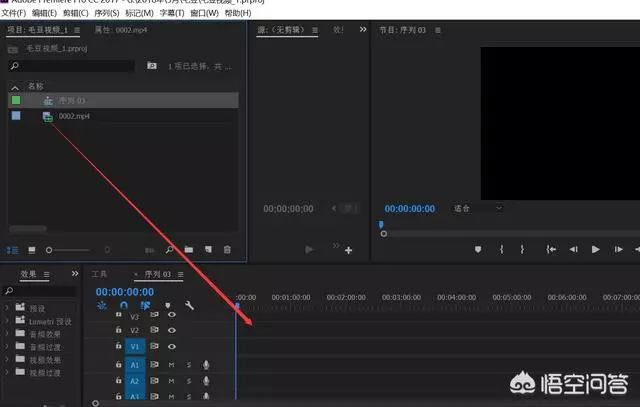Click the create search bin icon beside search box

[152, 66]
